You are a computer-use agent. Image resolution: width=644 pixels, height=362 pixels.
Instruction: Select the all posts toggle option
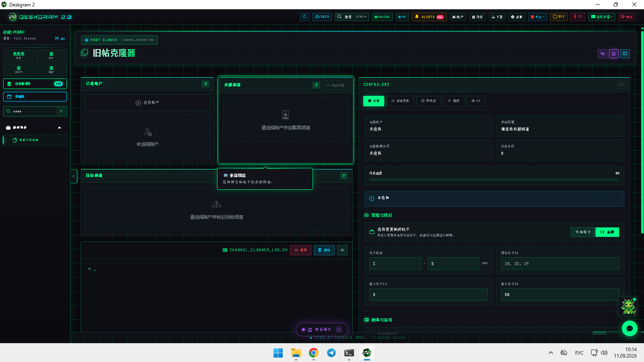(x=583, y=232)
